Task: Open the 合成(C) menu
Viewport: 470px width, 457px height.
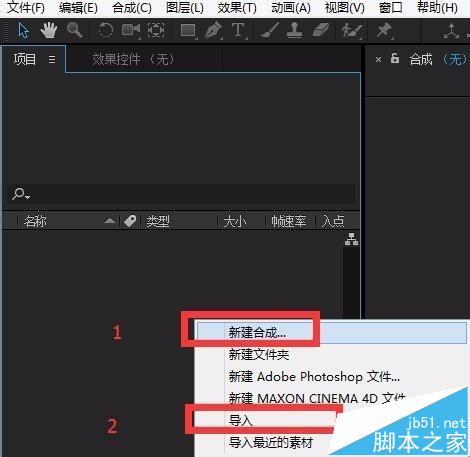Action: (132, 8)
